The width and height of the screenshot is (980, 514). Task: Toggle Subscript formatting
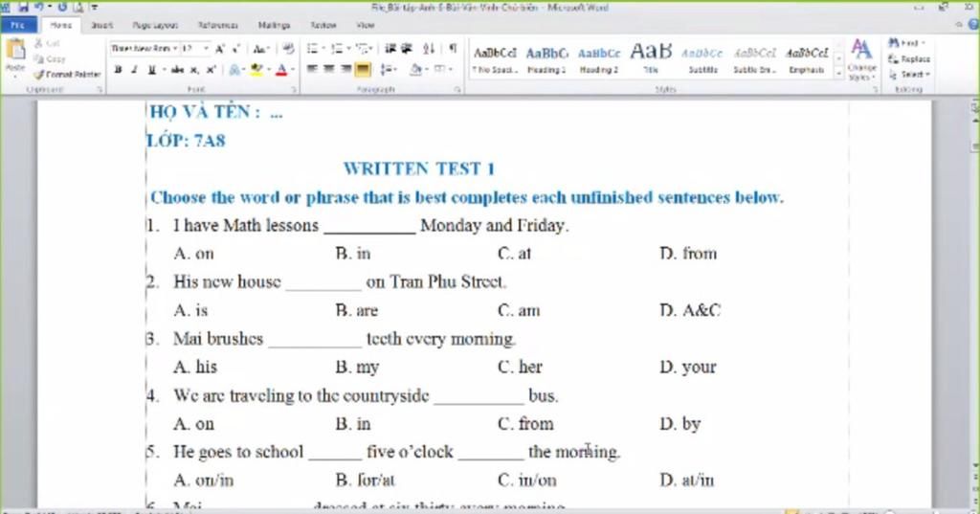[194, 70]
